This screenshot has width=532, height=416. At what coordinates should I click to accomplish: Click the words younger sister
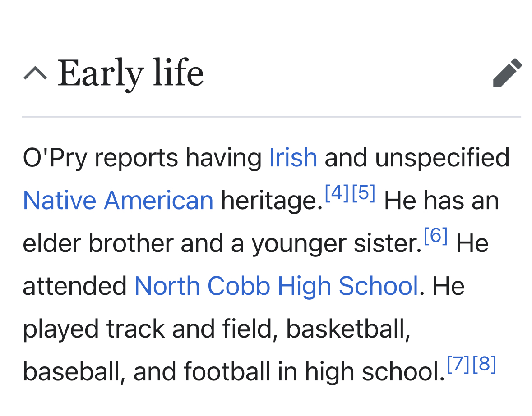pos(336,243)
